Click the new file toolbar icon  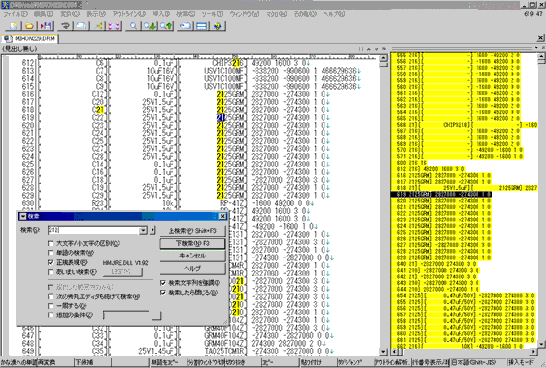(14, 26)
